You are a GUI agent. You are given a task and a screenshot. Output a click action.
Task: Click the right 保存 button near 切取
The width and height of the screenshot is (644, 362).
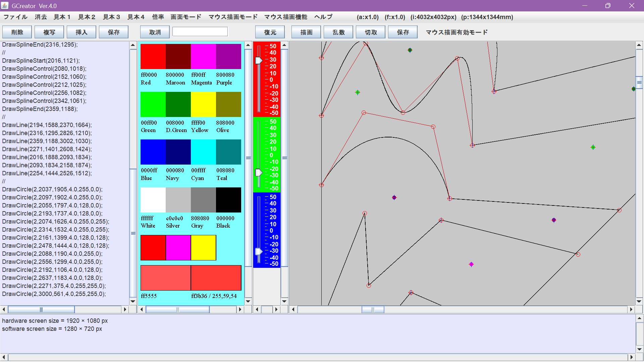pos(403,32)
